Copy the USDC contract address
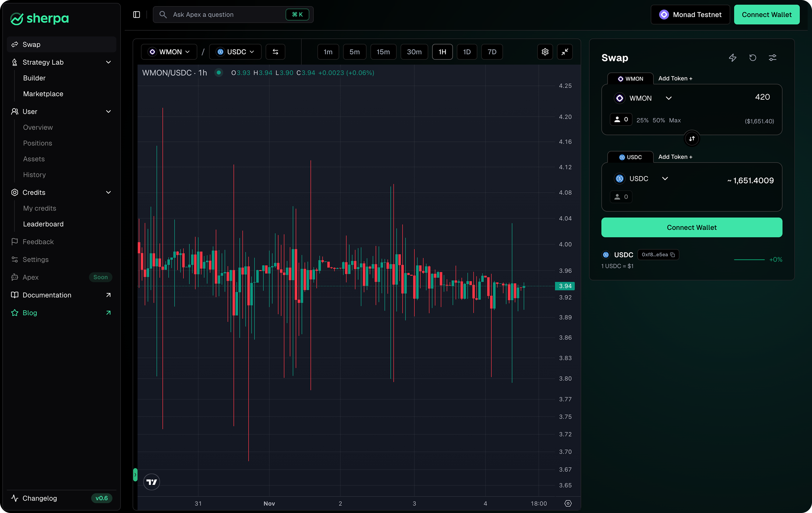Viewport: 812px width, 513px height. point(672,255)
